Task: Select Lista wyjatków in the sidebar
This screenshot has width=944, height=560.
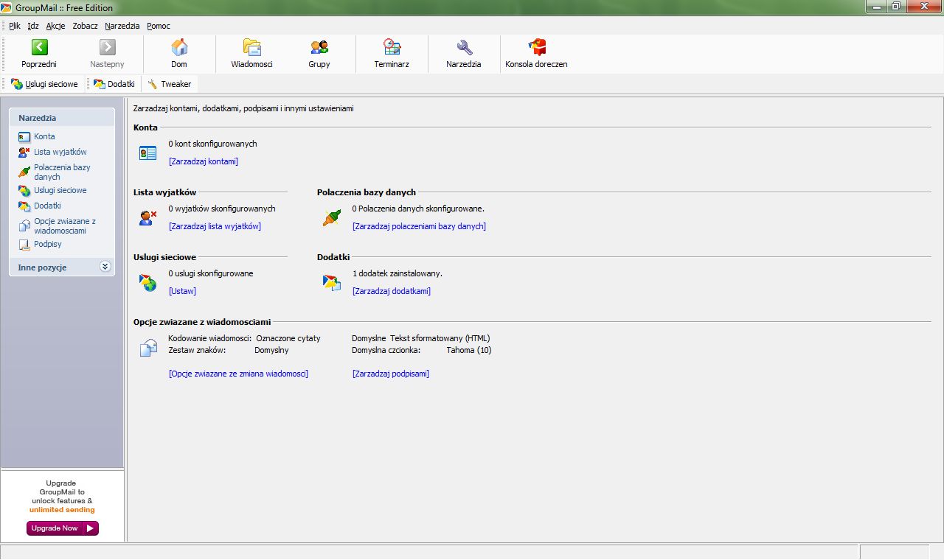Action: tap(60, 152)
